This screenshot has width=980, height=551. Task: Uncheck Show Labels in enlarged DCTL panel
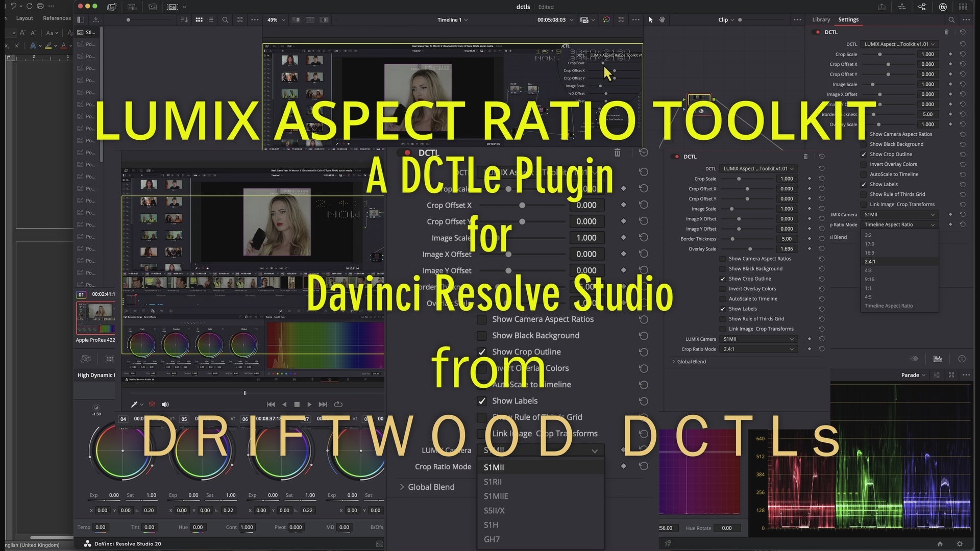[481, 401]
